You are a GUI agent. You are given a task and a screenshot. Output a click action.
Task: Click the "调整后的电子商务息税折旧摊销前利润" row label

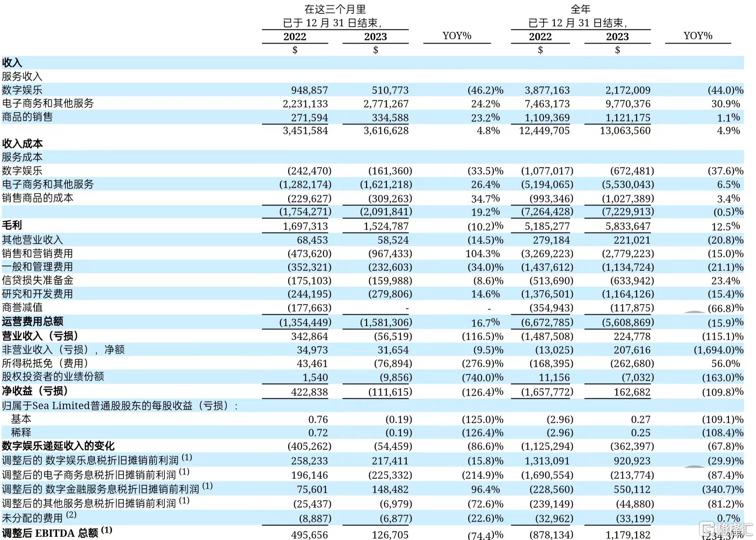pos(96,474)
